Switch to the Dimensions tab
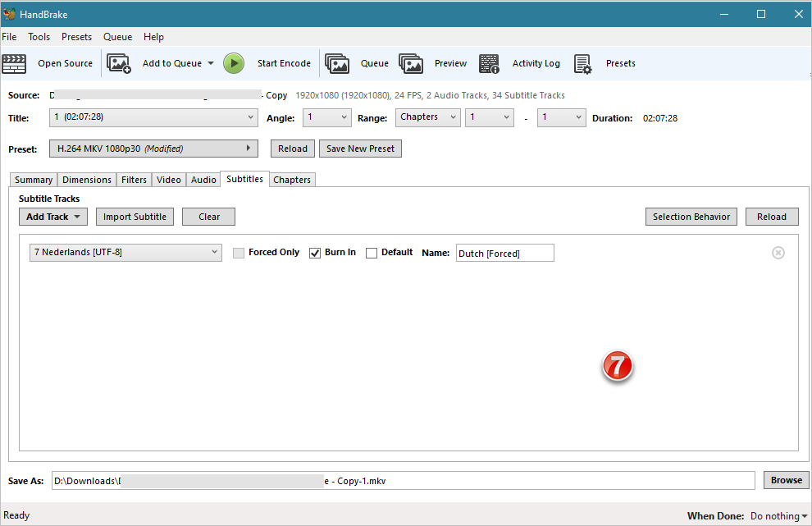 [87, 180]
